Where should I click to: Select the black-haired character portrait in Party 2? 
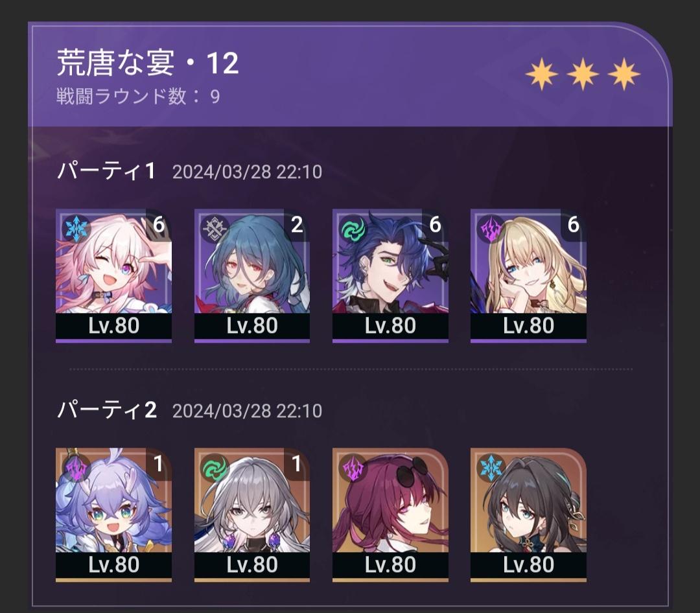(529, 515)
